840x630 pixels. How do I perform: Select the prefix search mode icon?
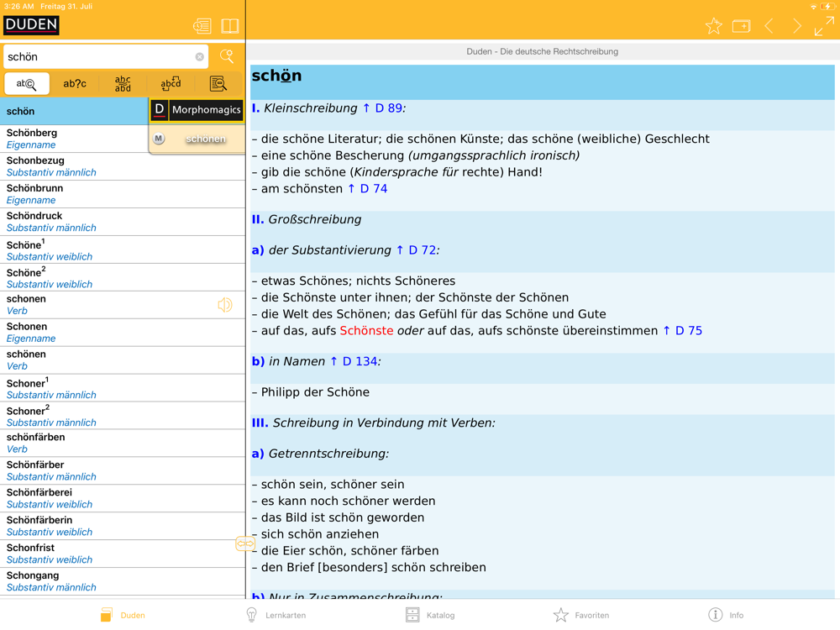click(x=26, y=83)
